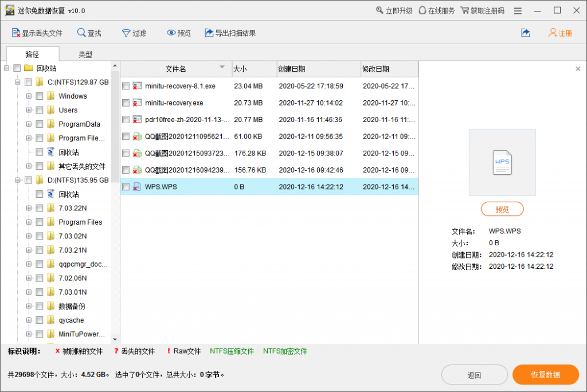587x392 pixels.
Task: Check the C:(NTFS)129.87 GB drive checkbox
Action: [29, 82]
